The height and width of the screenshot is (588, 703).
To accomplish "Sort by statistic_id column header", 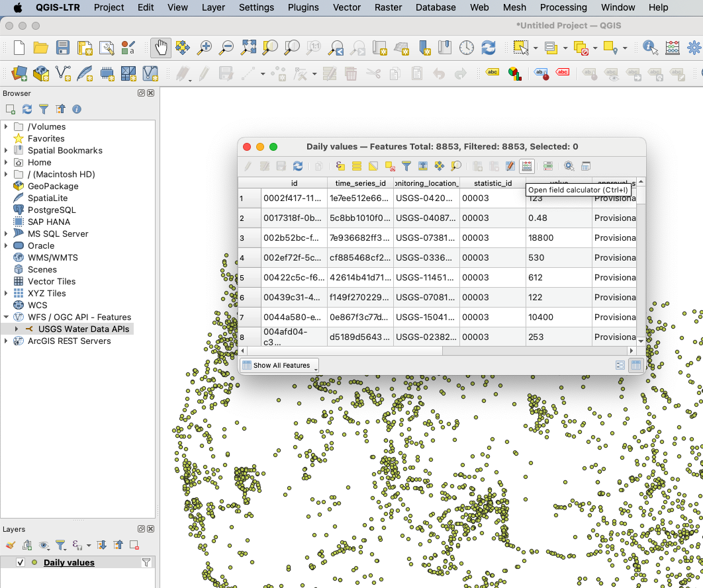I will point(492,183).
